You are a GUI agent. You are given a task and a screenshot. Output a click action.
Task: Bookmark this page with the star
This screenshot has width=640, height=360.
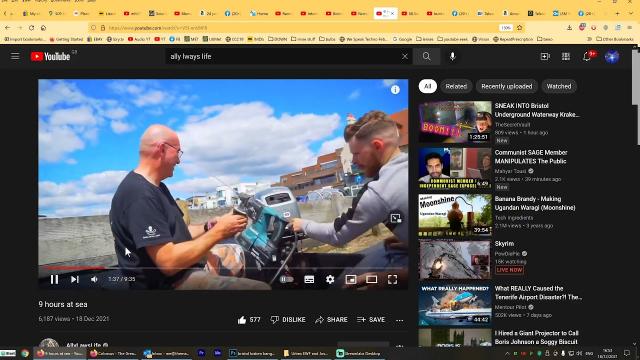pyautogui.click(x=520, y=28)
